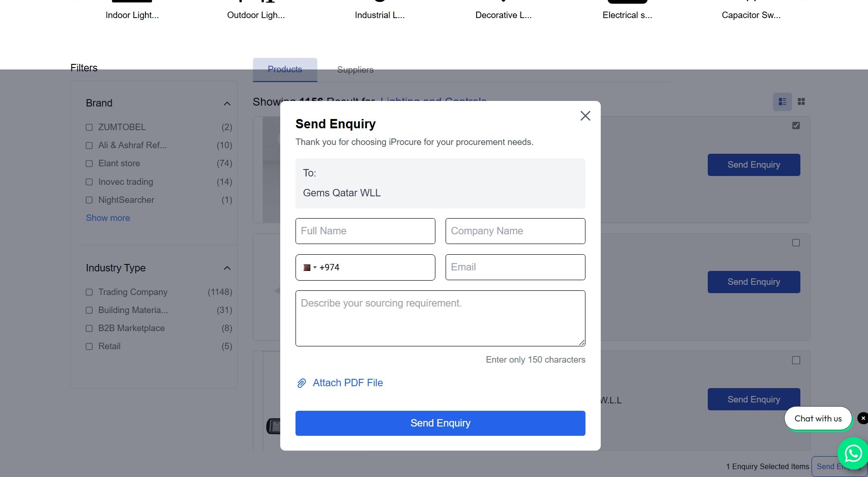Submit the blue Send Enquiry form button

[440, 423]
